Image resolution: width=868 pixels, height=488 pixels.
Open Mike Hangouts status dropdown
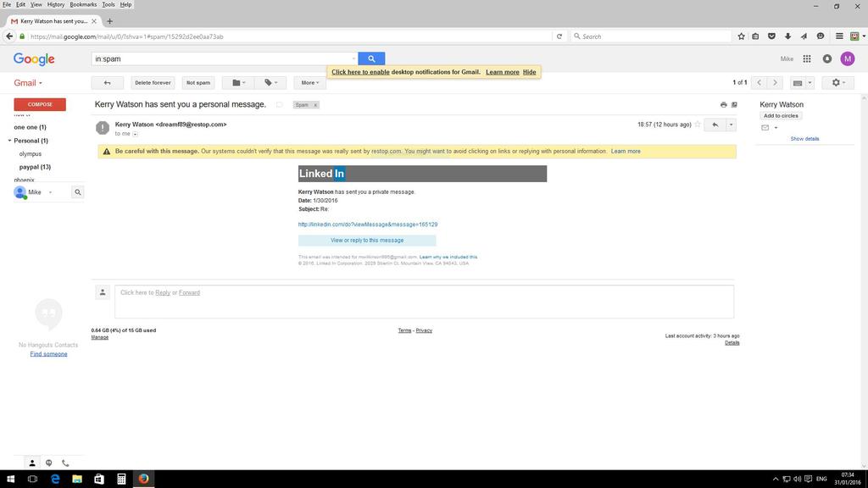point(50,192)
